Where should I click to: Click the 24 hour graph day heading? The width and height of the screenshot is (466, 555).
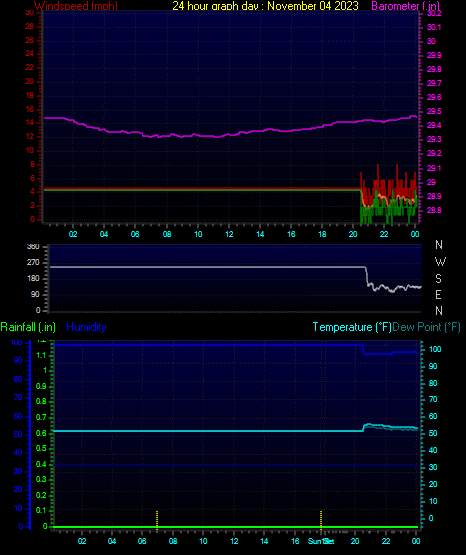[x=265, y=6]
